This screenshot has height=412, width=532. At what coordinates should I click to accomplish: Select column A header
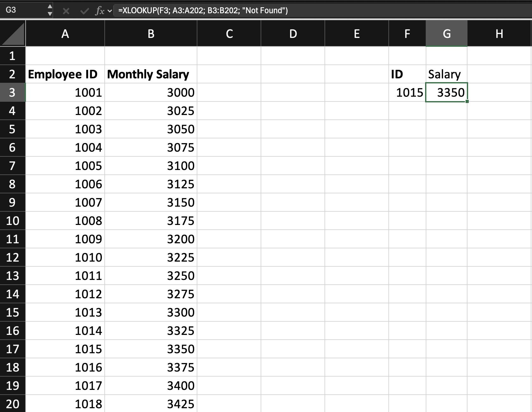(x=65, y=33)
